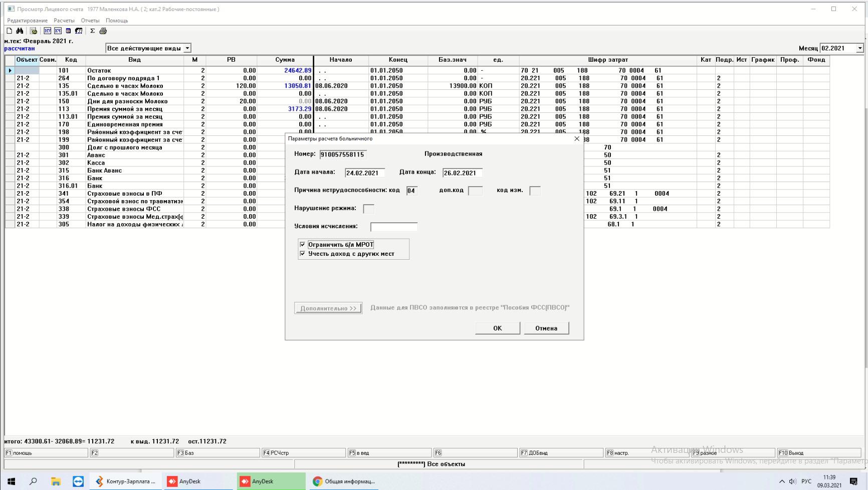The image size is (868, 490).
Task: Select row Единовременная премия
Action: [417, 124]
